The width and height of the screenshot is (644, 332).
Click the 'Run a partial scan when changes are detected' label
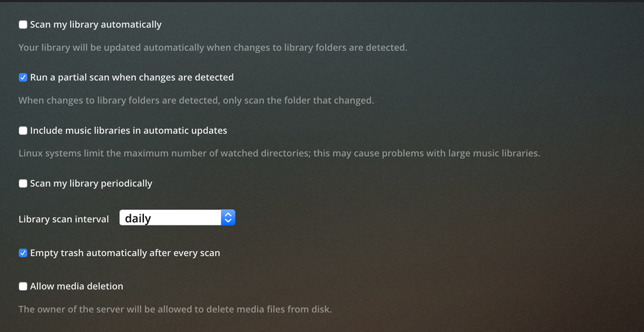(131, 78)
